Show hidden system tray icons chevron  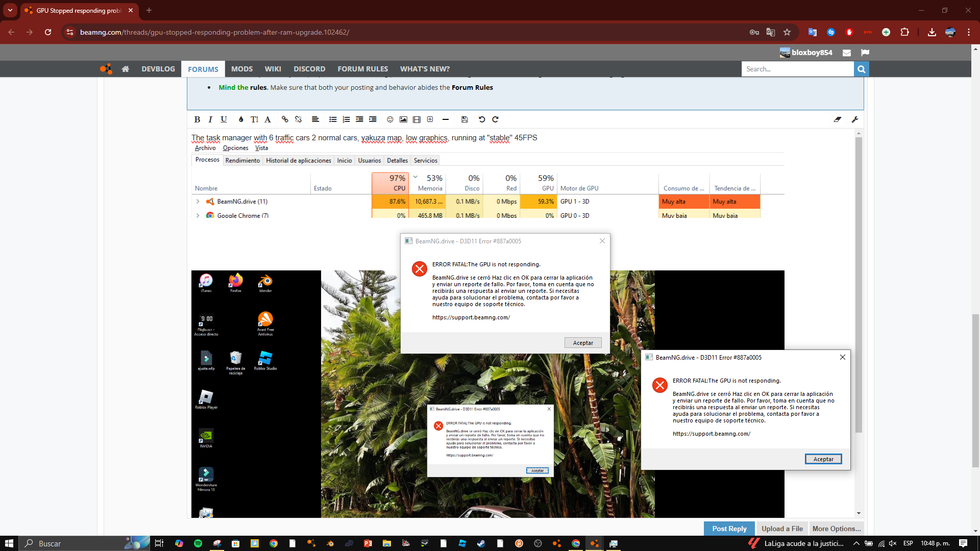click(856, 543)
